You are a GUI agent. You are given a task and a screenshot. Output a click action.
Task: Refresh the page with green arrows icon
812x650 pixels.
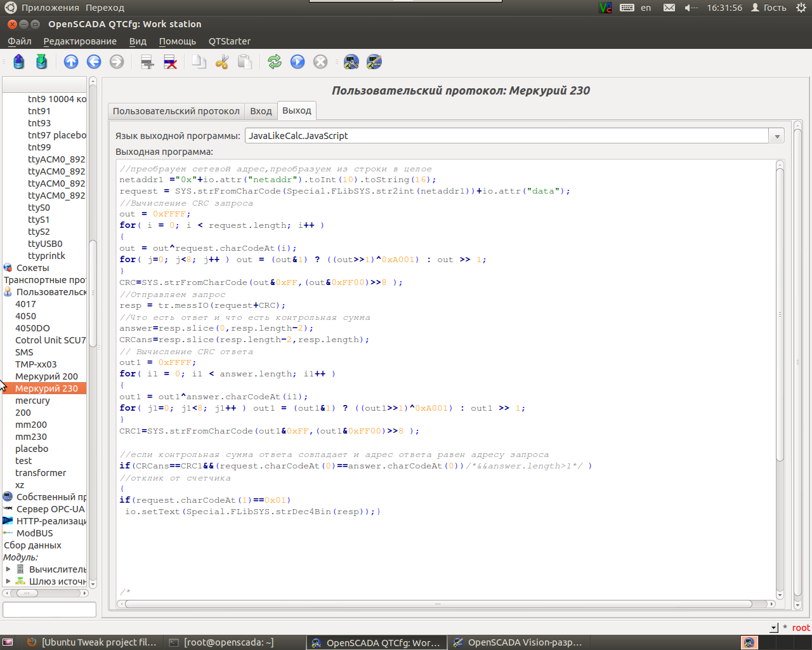pos(274,62)
